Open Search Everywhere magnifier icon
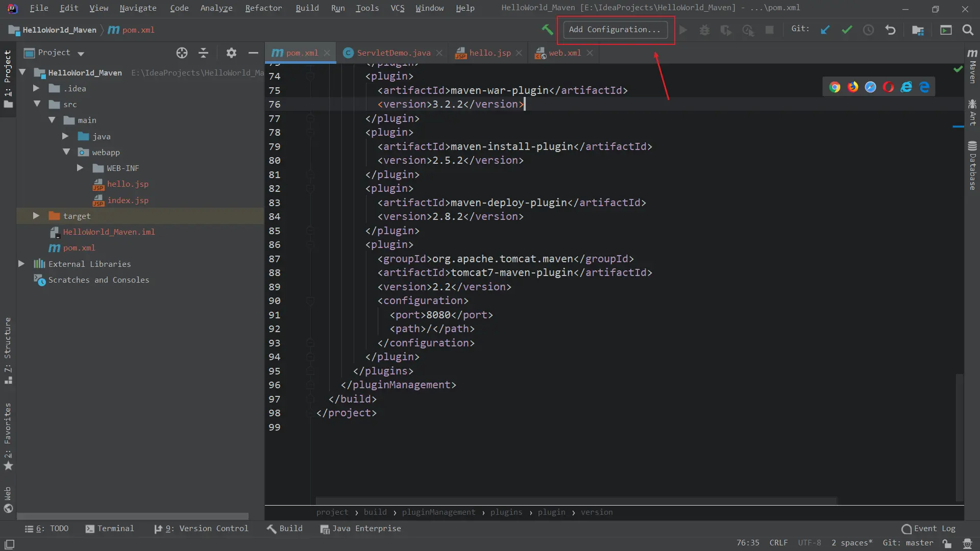This screenshot has height=551, width=980. (968, 30)
